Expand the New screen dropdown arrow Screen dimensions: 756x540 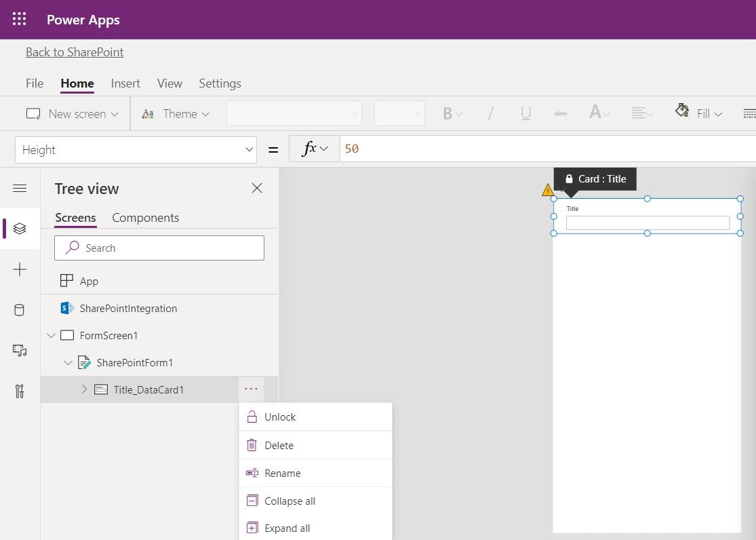115,115
